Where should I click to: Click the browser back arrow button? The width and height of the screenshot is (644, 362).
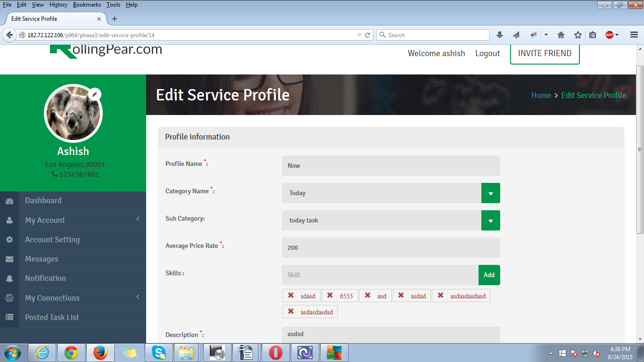pyautogui.click(x=9, y=35)
